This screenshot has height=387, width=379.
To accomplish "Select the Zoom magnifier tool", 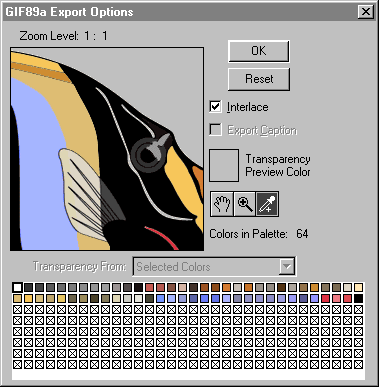I will [x=244, y=204].
